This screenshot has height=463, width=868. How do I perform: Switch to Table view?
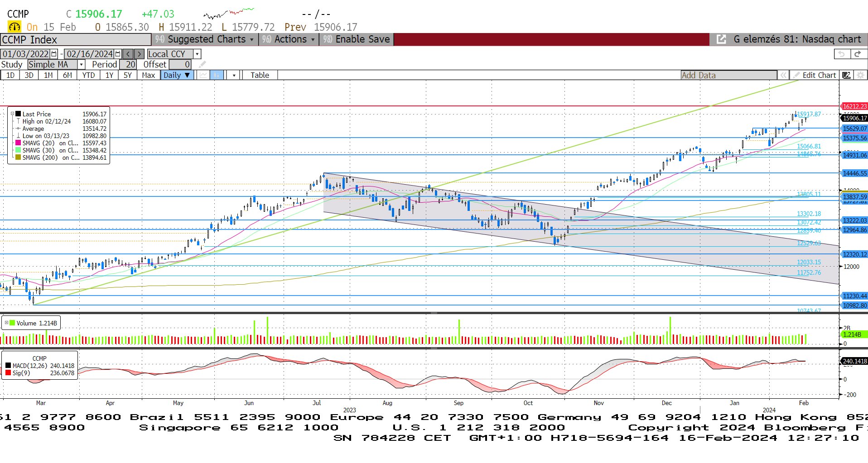[260, 75]
